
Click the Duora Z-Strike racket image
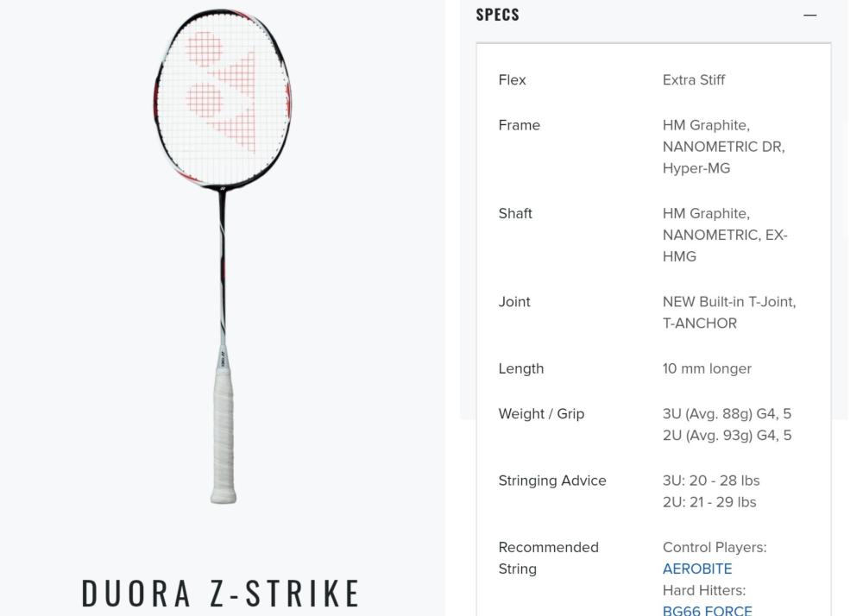pos(223,255)
